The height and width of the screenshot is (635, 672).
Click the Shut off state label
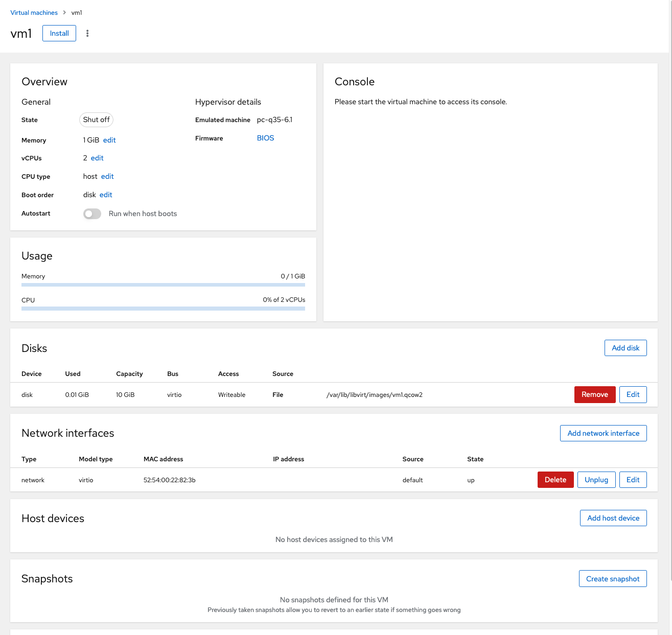96,120
